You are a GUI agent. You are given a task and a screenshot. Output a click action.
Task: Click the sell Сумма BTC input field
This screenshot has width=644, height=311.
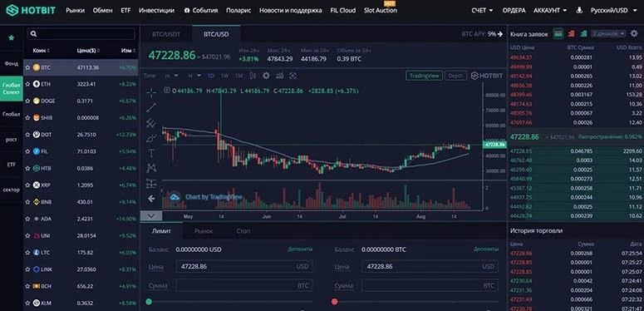click(430, 285)
